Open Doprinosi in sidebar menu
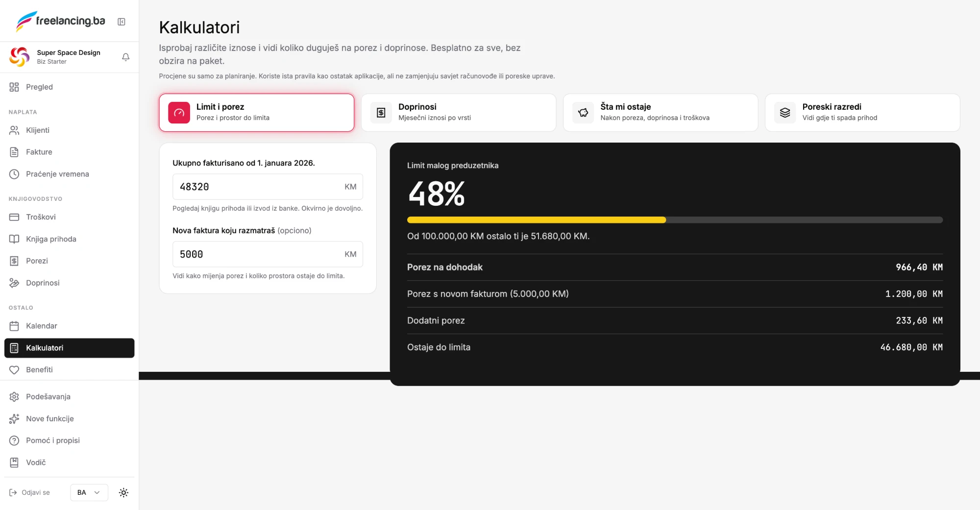The width and height of the screenshot is (980, 510). tap(69, 283)
